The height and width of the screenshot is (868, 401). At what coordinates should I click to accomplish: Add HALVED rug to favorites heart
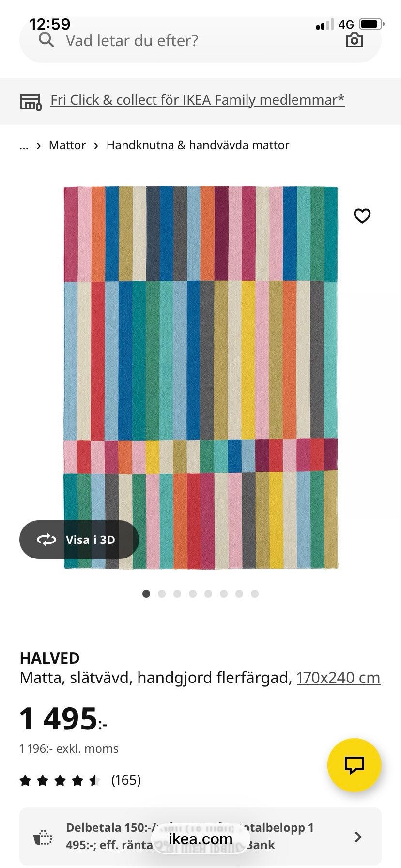pos(362,216)
